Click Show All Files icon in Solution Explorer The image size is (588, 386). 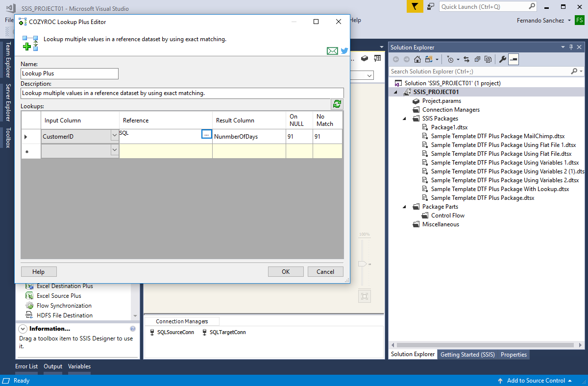tap(488, 59)
